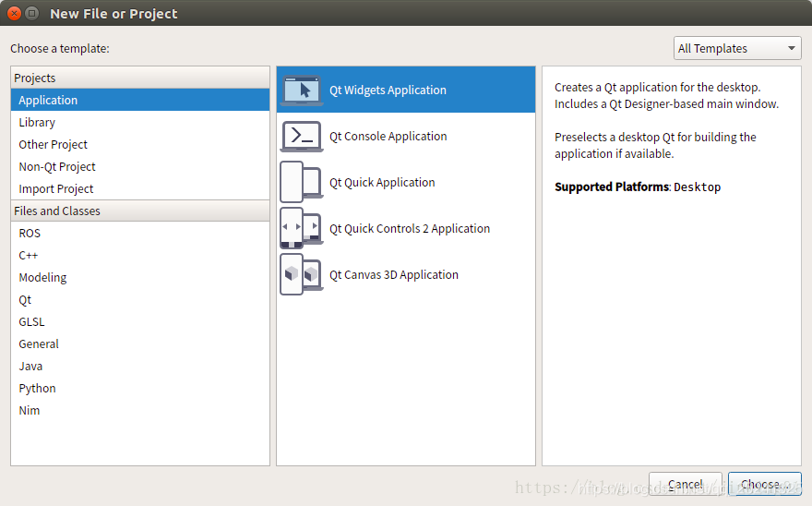Click the Files and Classes section header
Viewport: 812px width, 506px height.
140,211
